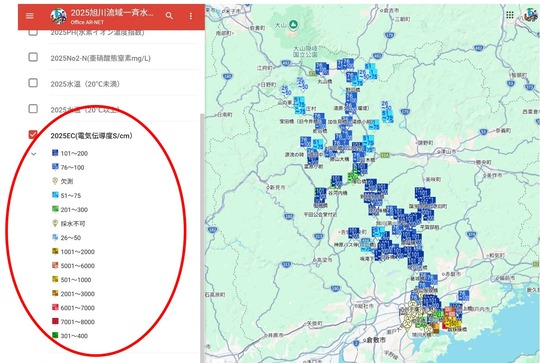The width and height of the screenshot is (540, 363).
Task: Click the 欠測 legend pin icon
Action: pyautogui.click(x=55, y=181)
